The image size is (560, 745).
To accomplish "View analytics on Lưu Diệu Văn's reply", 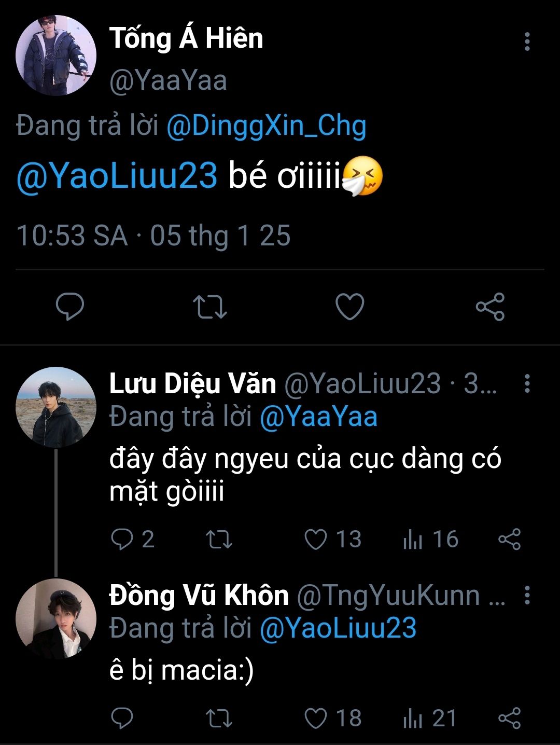I will pyautogui.click(x=413, y=540).
